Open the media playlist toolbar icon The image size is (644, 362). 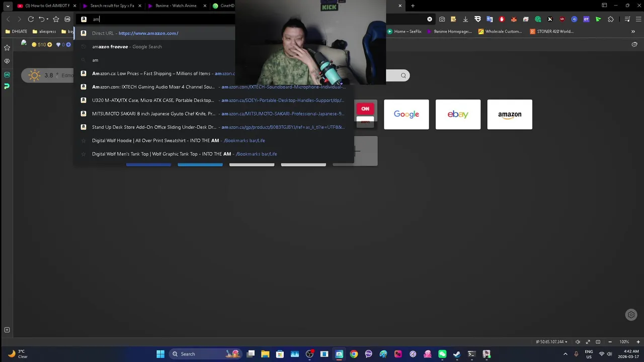pyautogui.click(x=627, y=19)
